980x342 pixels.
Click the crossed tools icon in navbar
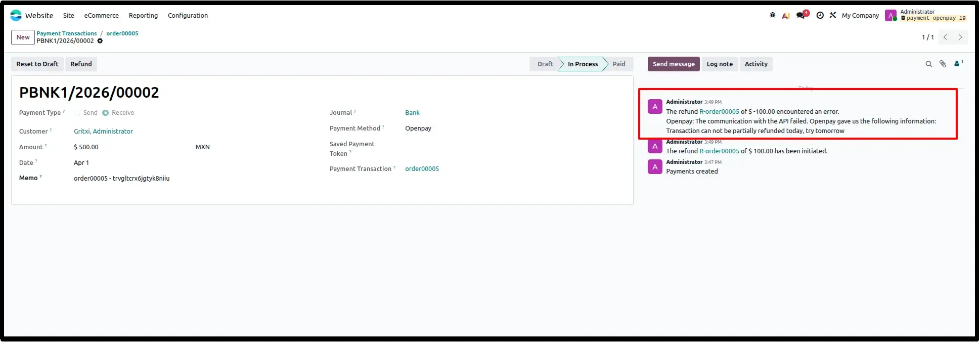point(833,15)
